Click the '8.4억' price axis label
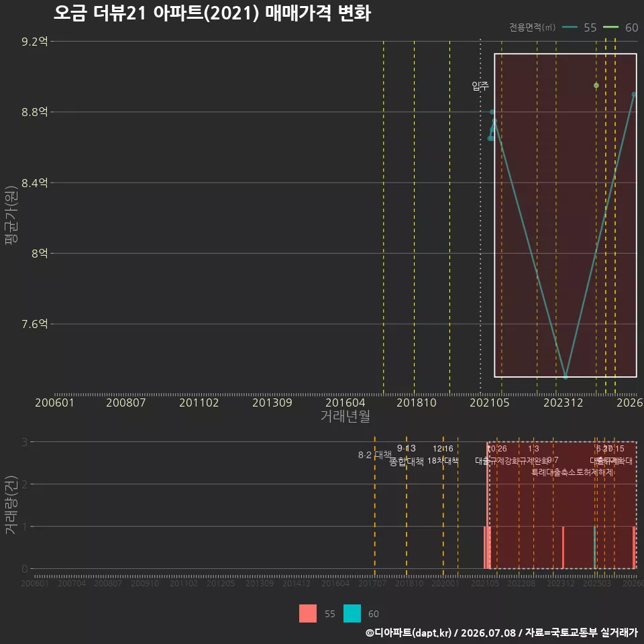This screenshot has height=644, width=644. tap(34, 182)
